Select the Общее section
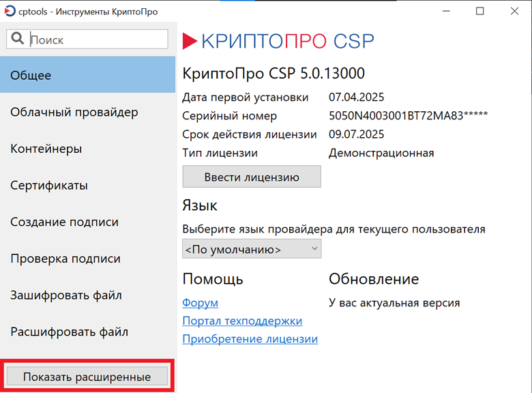 pos(87,74)
